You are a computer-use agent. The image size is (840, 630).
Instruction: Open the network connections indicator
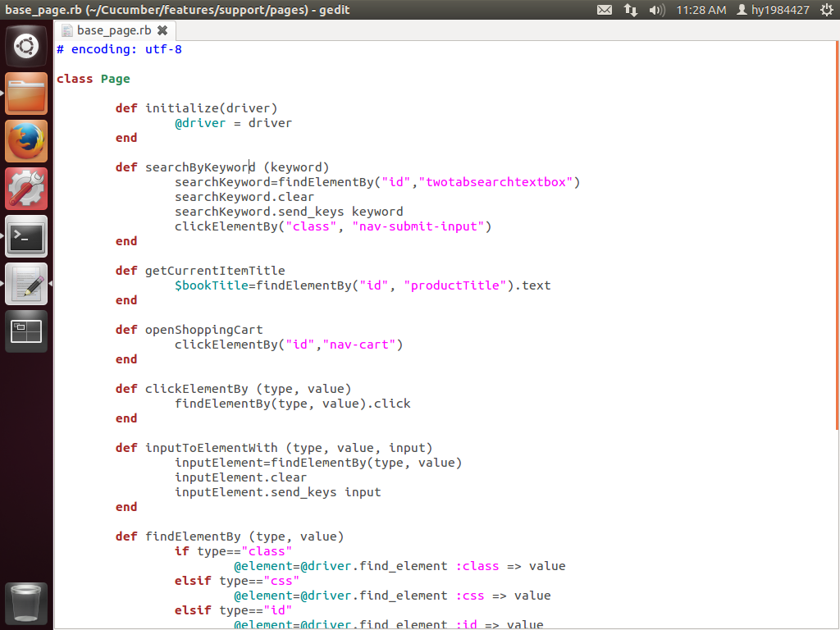point(631,10)
